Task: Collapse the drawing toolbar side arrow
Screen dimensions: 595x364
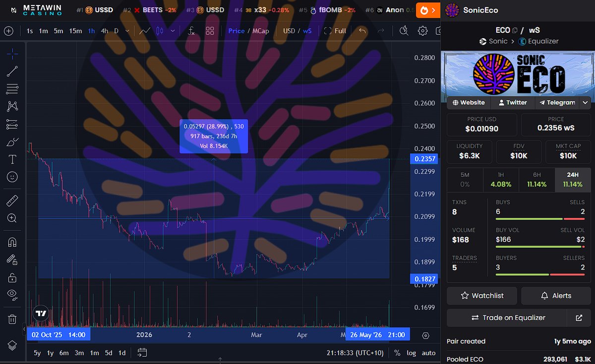Action: (24, 329)
